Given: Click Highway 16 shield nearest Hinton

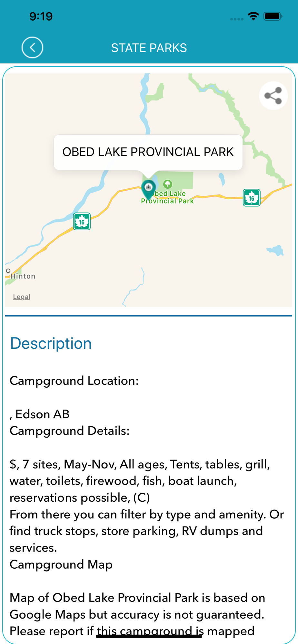Looking at the screenshot, I should pyautogui.click(x=82, y=222).
